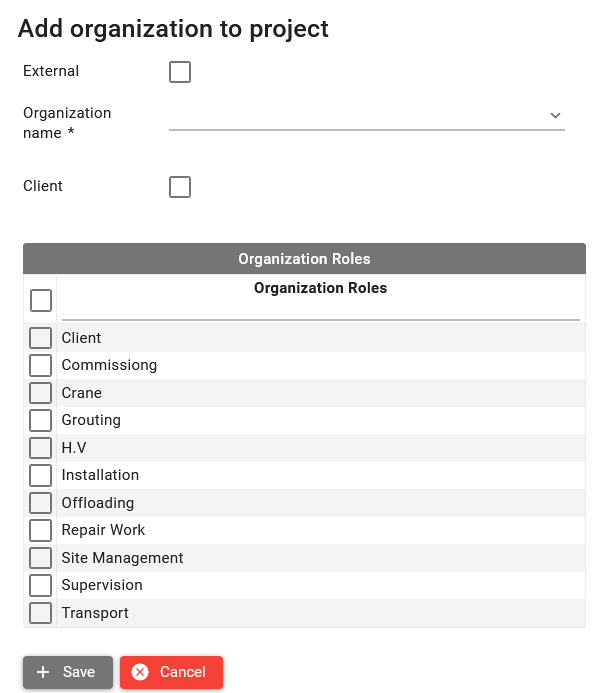Enable the Repair Work role checkbox

click(41, 530)
